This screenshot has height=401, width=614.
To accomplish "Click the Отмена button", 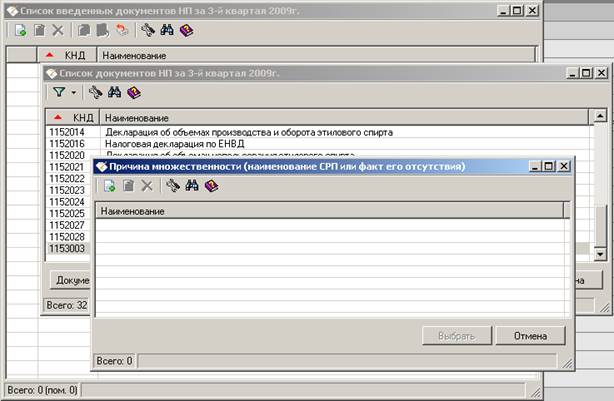I will 530,336.
